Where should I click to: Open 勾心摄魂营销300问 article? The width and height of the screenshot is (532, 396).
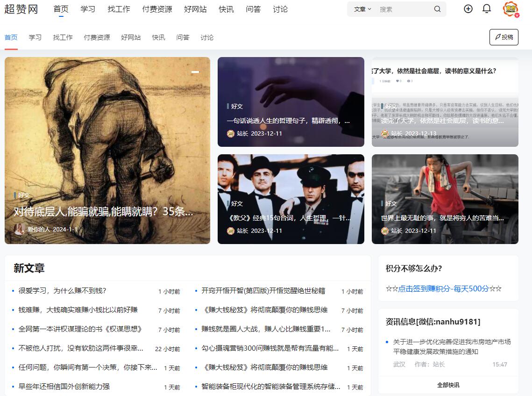(270, 348)
